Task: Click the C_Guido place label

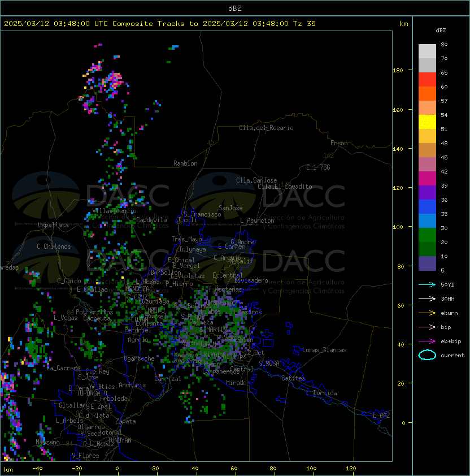Action: tap(69, 281)
